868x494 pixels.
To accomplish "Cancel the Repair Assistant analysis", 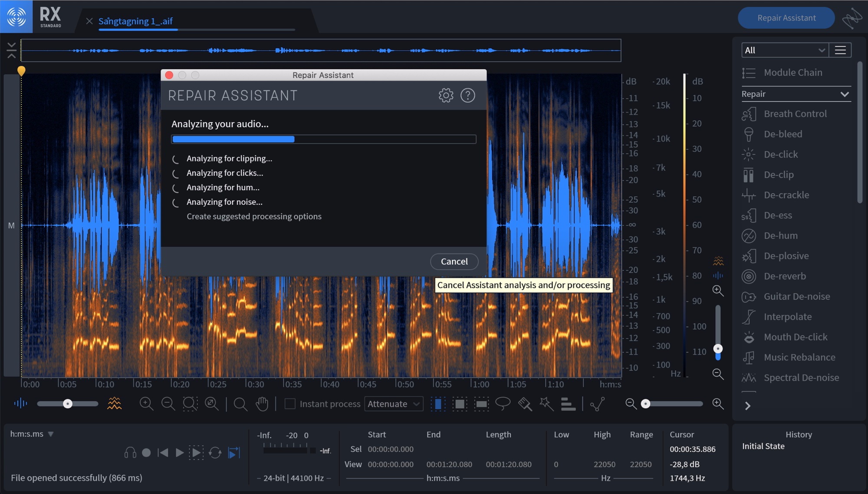I will point(454,261).
